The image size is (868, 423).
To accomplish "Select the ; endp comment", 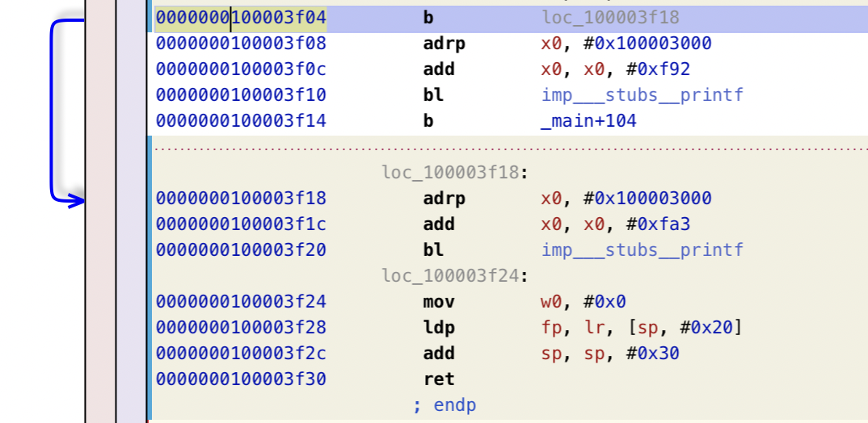I will click(444, 405).
